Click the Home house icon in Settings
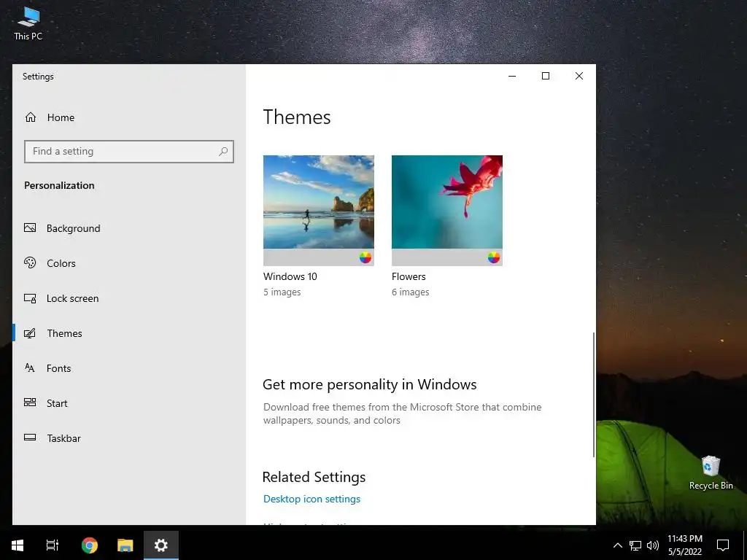 tap(31, 117)
